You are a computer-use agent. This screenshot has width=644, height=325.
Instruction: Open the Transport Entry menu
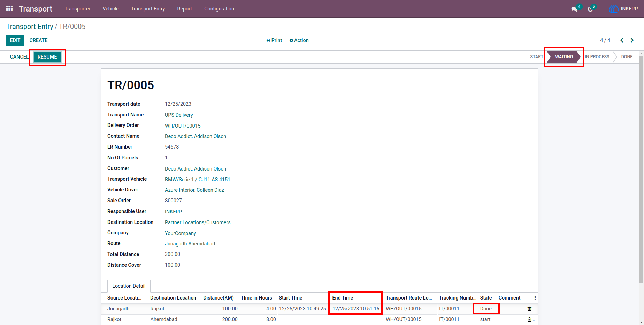(x=148, y=9)
